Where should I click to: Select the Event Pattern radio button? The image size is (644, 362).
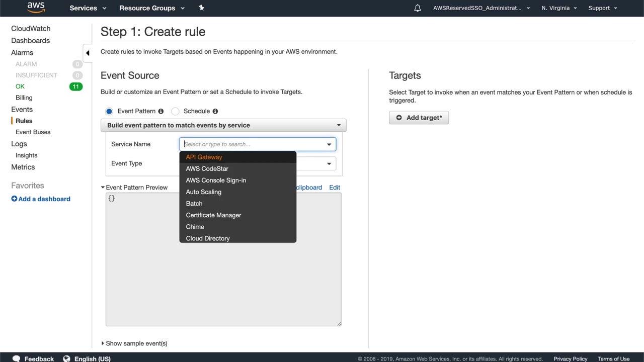(x=109, y=111)
